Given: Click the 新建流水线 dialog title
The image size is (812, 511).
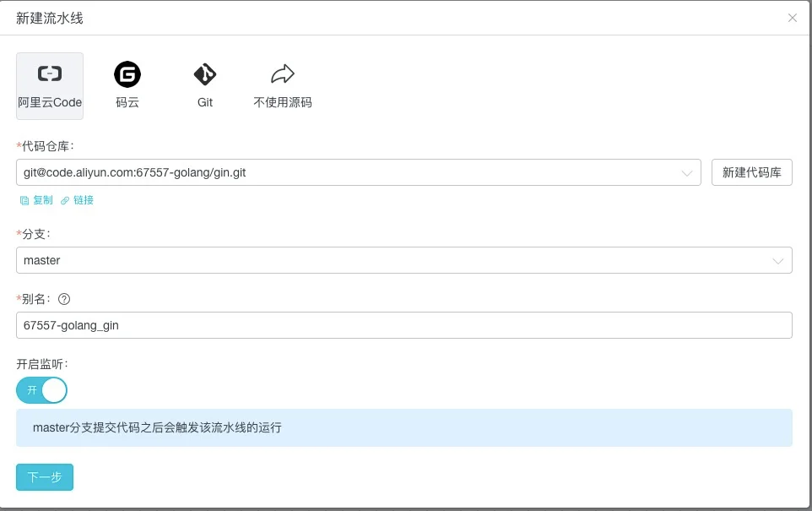Looking at the screenshot, I should tap(50, 18).
